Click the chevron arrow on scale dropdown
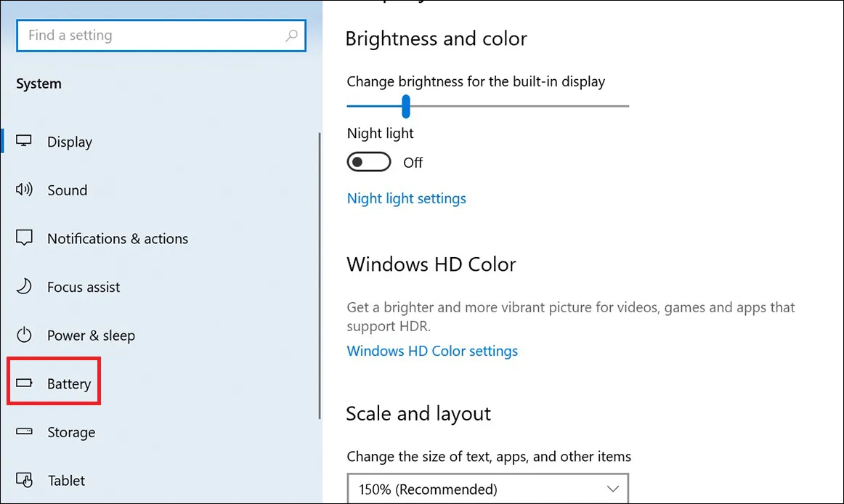 click(612, 488)
